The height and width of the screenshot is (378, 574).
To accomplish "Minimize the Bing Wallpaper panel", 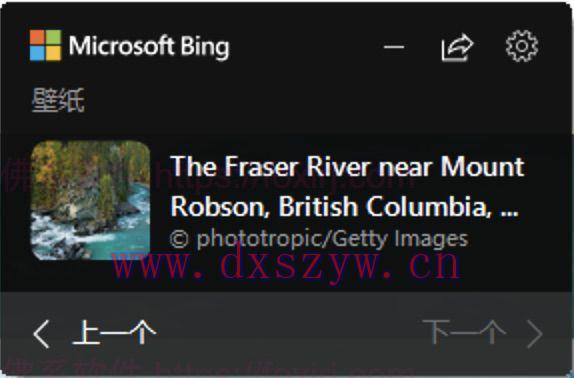I will pyautogui.click(x=394, y=47).
